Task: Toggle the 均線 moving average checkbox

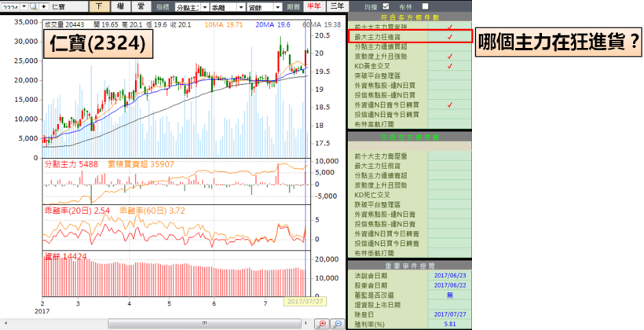Action: tap(386, 6)
